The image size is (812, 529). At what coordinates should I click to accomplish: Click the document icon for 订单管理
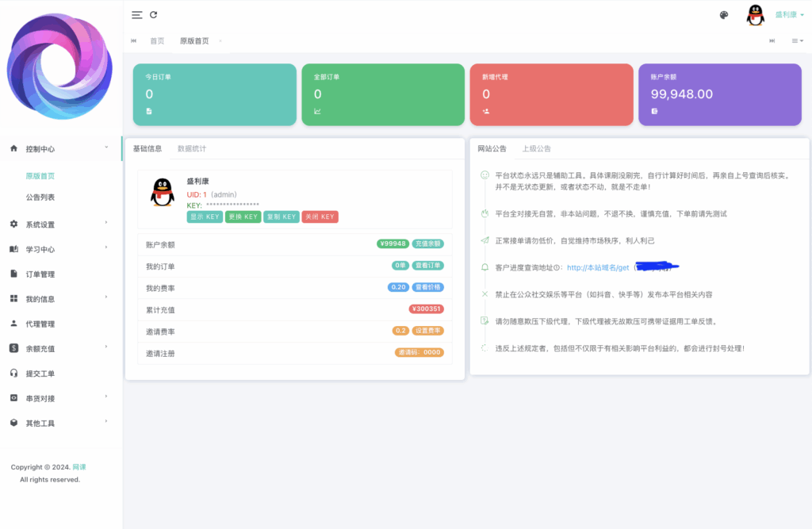pos(13,274)
